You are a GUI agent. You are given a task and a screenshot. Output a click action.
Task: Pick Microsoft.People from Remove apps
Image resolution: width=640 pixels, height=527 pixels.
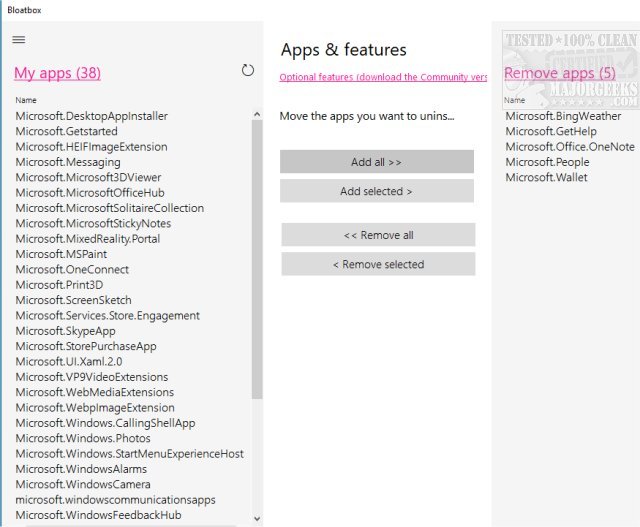tap(547, 162)
